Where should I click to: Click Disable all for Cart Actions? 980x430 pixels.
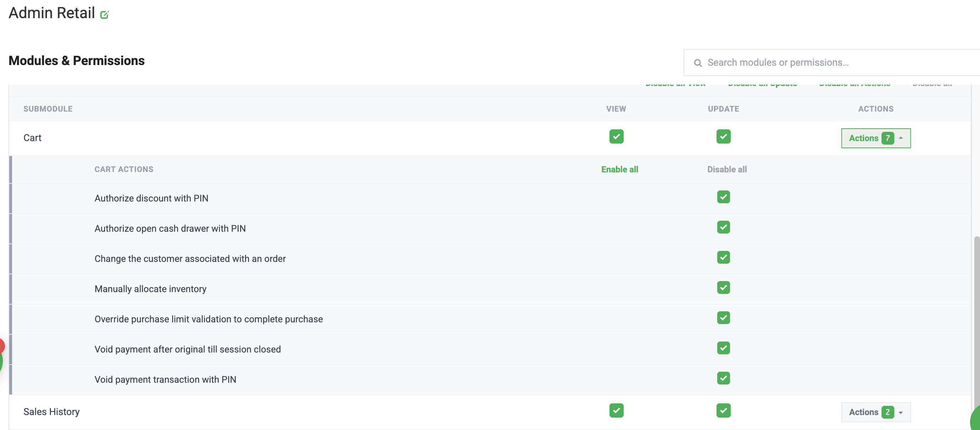pyautogui.click(x=726, y=170)
